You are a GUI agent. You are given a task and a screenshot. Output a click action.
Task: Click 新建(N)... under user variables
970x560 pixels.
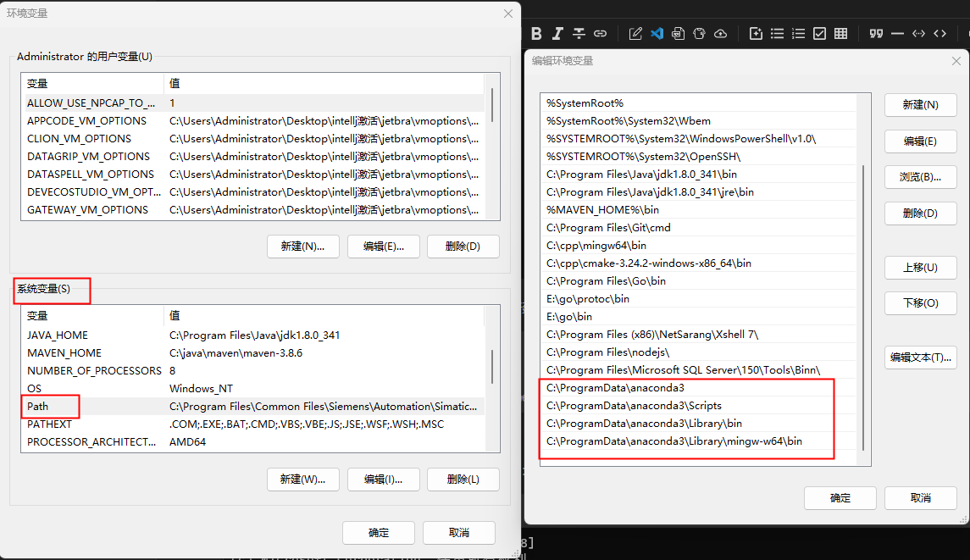click(302, 247)
